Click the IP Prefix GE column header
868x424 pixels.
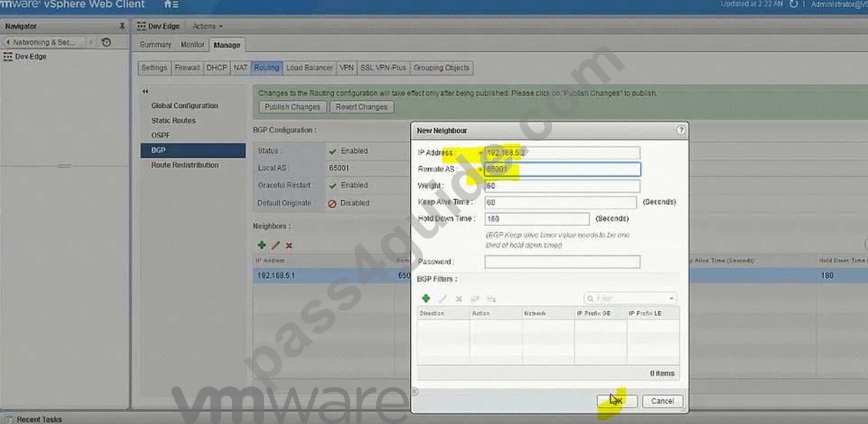600,314
